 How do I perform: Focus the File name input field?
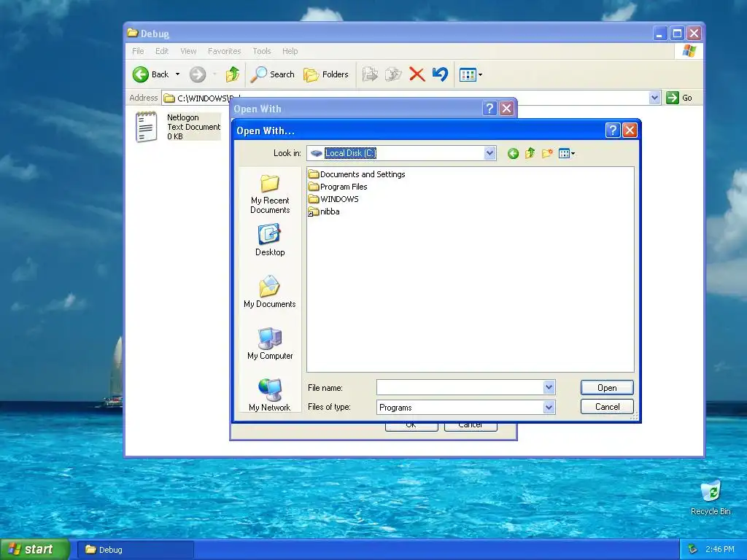(460, 388)
